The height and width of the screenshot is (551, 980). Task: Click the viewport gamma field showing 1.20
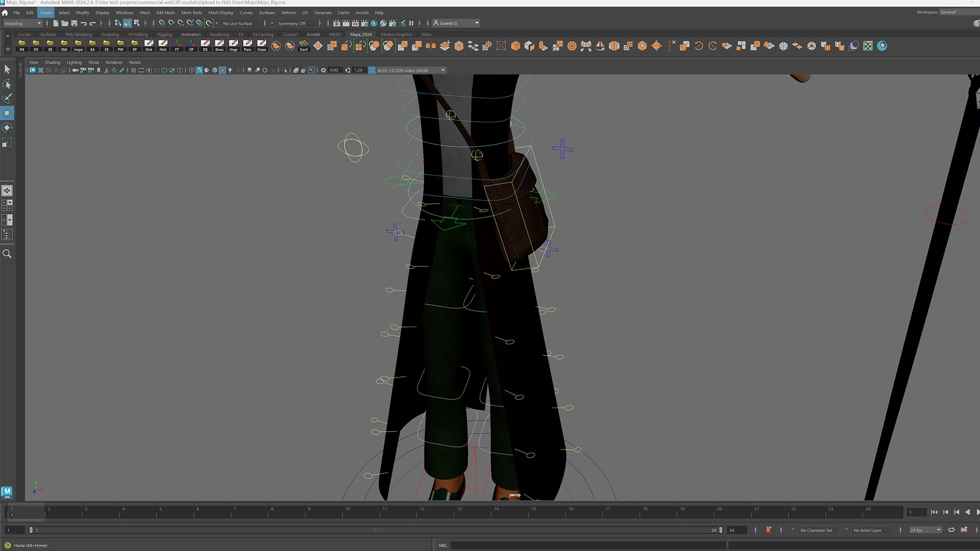(358, 70)
